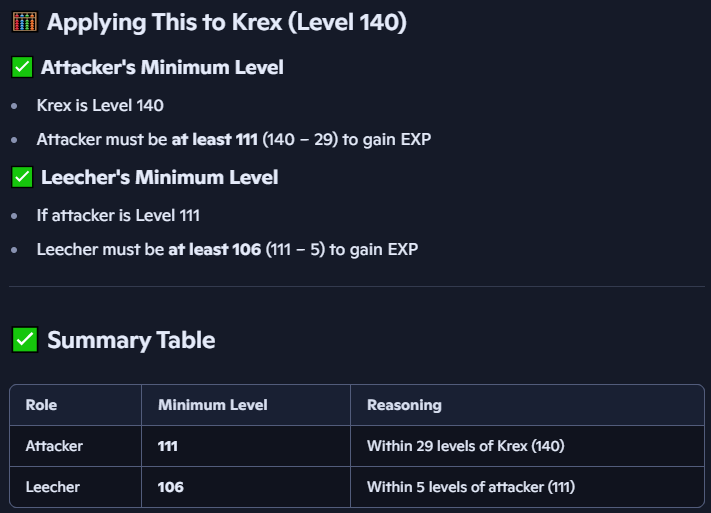Click the "106" value in the Leecher row
The width and height of the screenshot is (711, 513).
tap(170, 487)
